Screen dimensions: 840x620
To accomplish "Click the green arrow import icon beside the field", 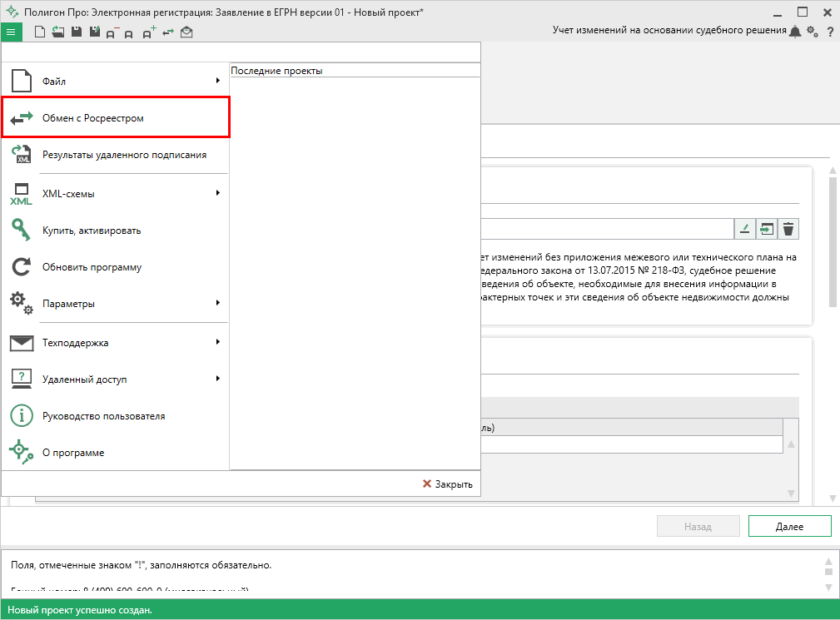I will [x=767, y=229].
